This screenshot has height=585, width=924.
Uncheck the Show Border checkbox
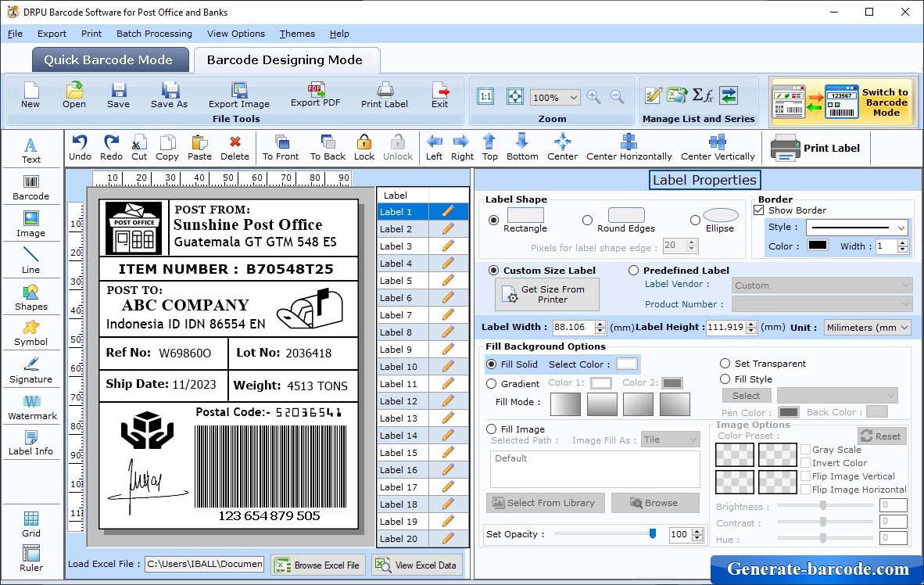(x=759, y=210)
